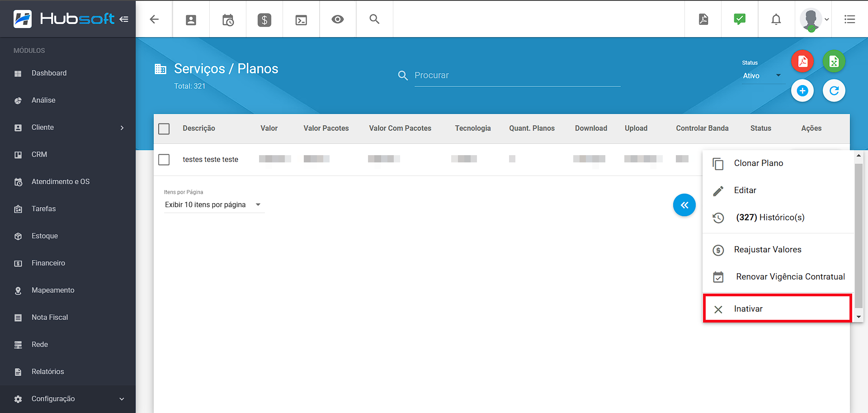
Task: Add a new plan with the plus button
Action: click(x=802, y=90)
